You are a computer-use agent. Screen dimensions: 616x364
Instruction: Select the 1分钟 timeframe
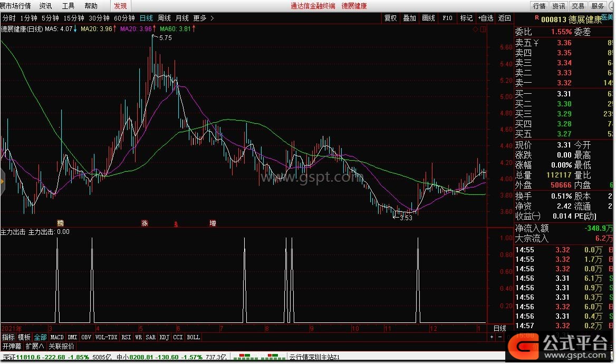(28, 18)
